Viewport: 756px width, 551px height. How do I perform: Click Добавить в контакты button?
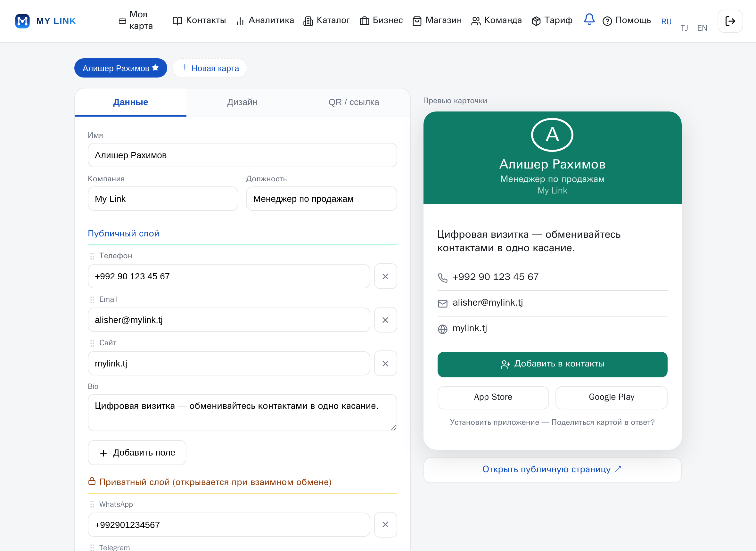(552, 364)
